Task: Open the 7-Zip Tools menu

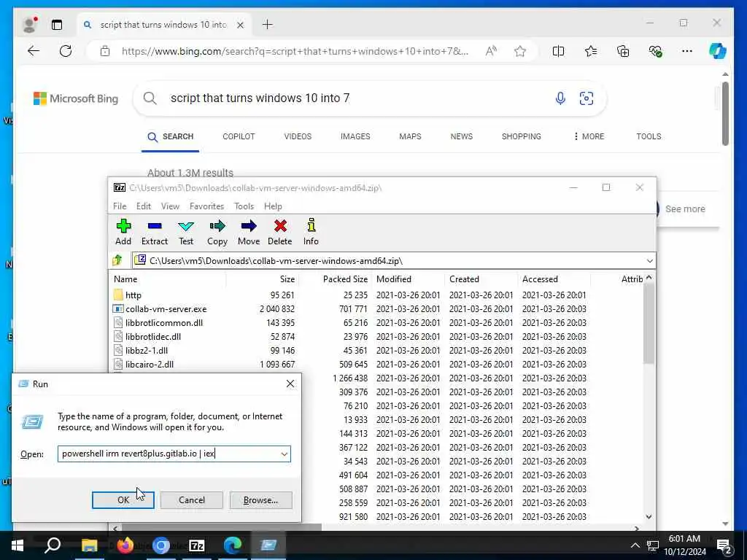Action: pyautogui.click(x=244, y=206)
